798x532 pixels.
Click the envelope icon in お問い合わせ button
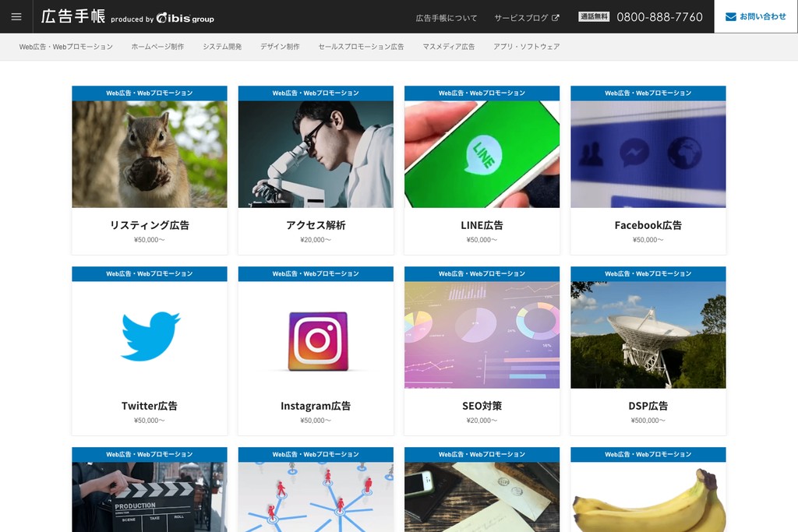click(x=731, y=17)
